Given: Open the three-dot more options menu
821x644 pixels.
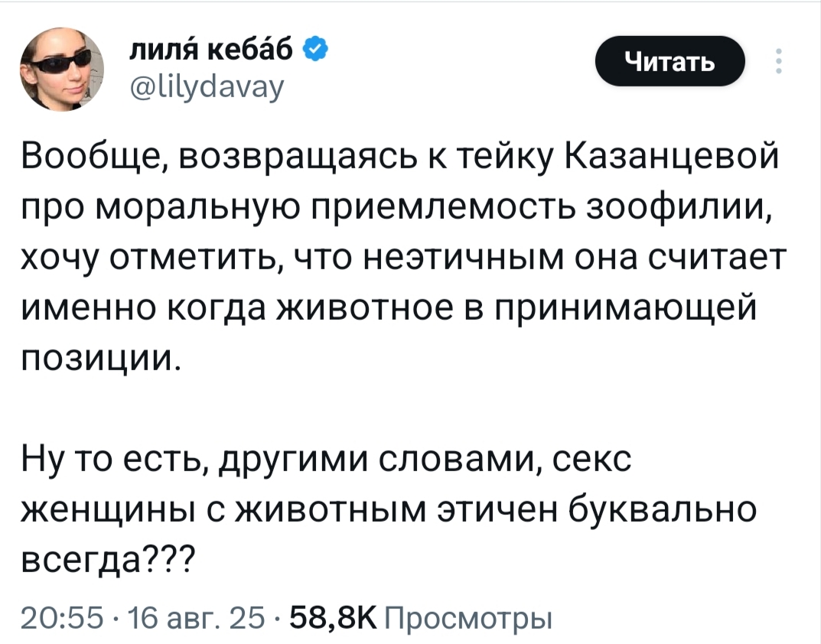Looking at the screenshot, I should (779, 61).
